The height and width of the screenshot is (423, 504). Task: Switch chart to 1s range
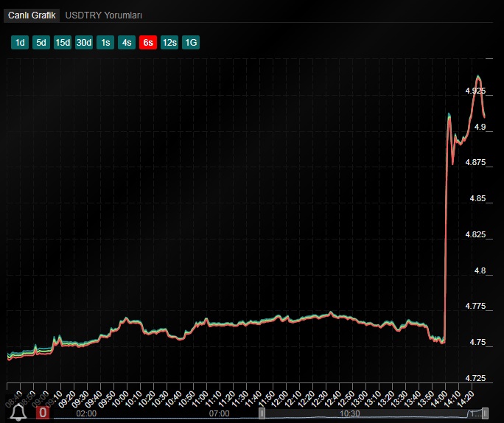105,43
